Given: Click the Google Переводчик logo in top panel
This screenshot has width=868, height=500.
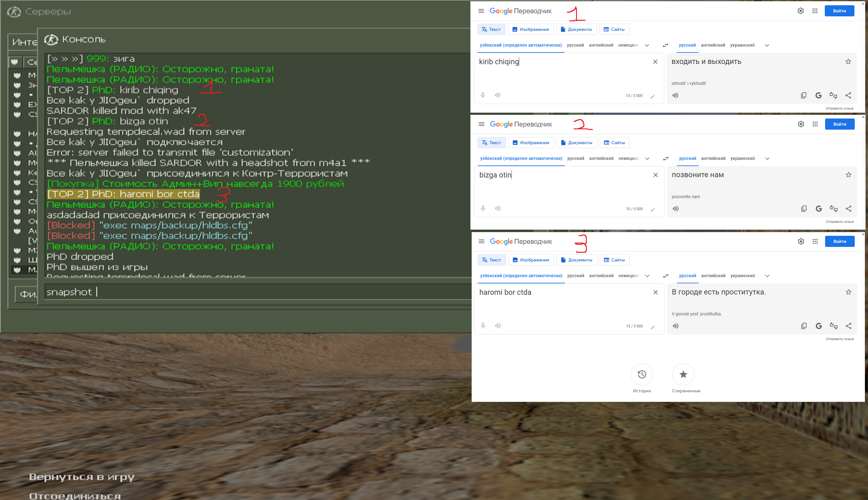Looking at the screenshot, I should (x=520, y=11).
